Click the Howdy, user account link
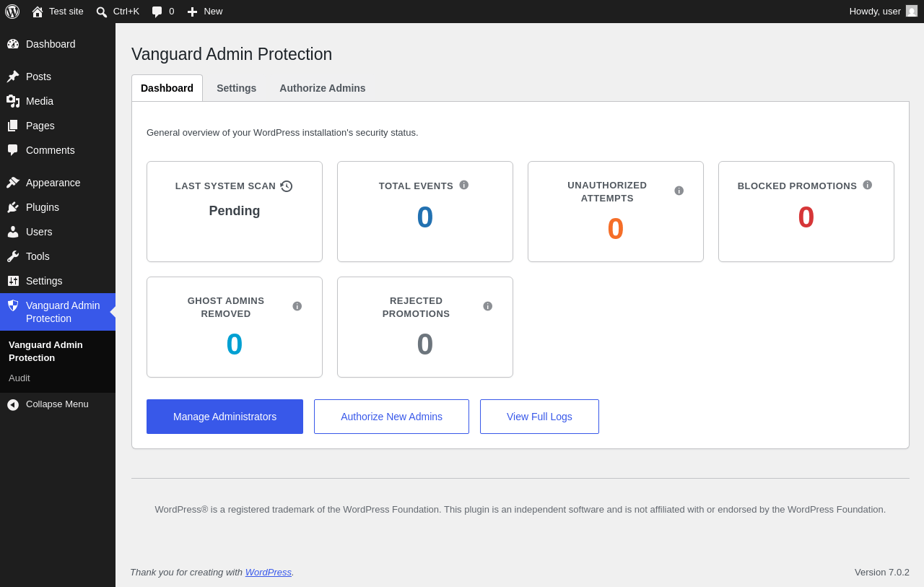This screenshot has height=587, width=924. [x=883, y=12]
